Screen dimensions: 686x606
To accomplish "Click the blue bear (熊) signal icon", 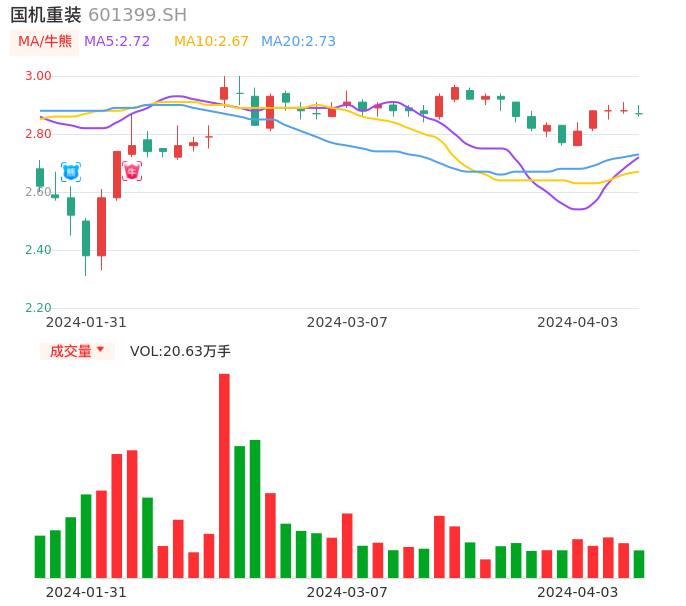I will point(71,172).
